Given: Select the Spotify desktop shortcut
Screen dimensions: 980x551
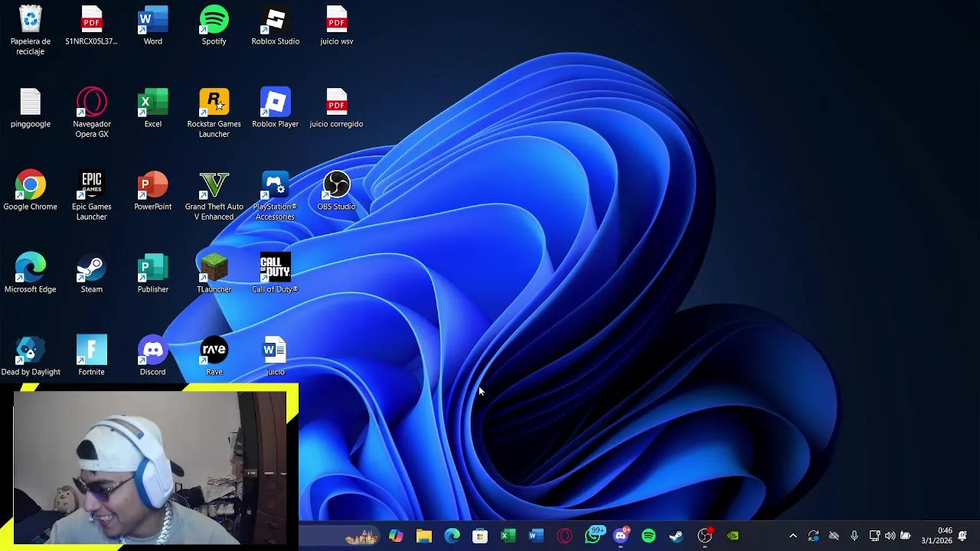Looking at the screenshot, I should coord(214,24).
